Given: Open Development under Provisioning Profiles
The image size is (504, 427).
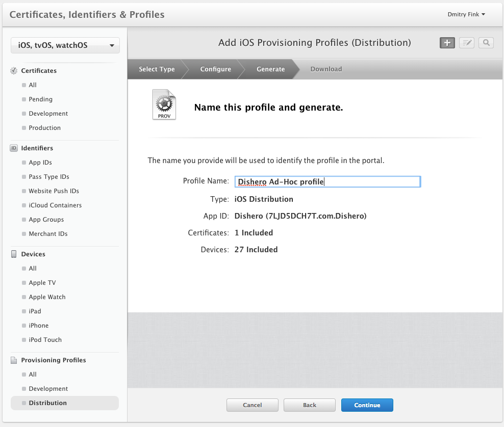Looking at the screenshot, I should 48,389.
